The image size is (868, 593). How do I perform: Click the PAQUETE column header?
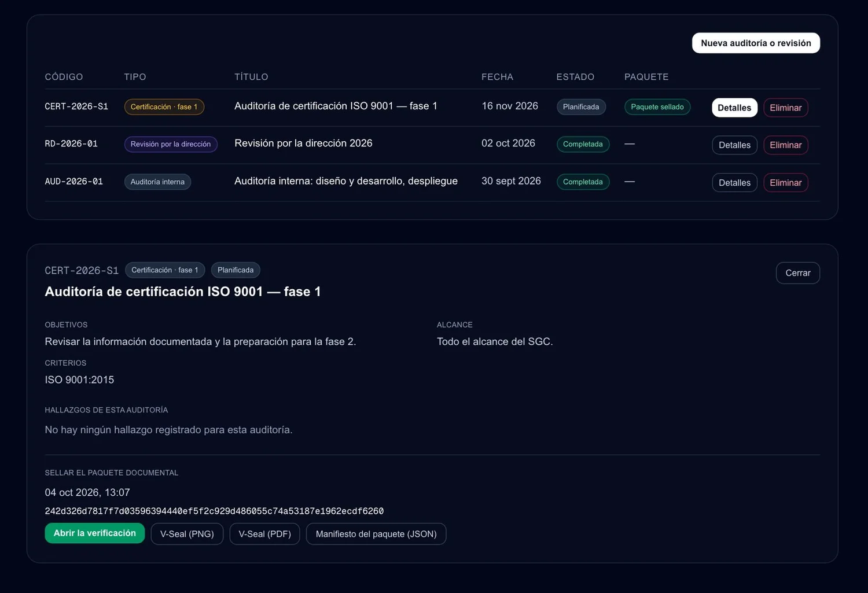pos(646,77)
